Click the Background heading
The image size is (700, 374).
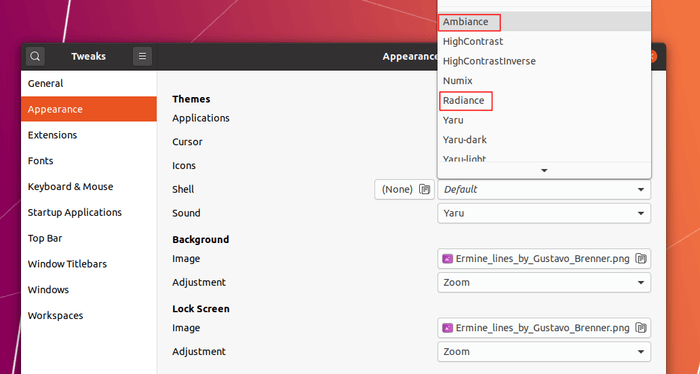click(x=200, y=240)
